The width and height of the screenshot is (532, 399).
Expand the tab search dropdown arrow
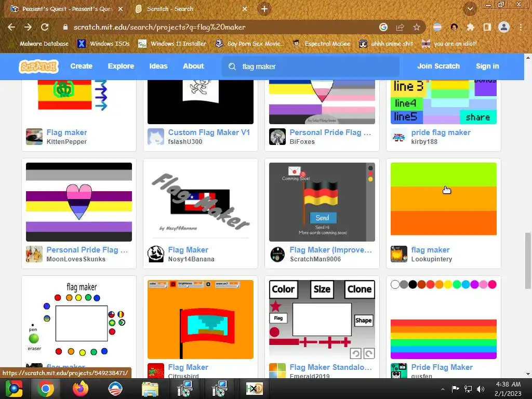(x=470, y=9)
